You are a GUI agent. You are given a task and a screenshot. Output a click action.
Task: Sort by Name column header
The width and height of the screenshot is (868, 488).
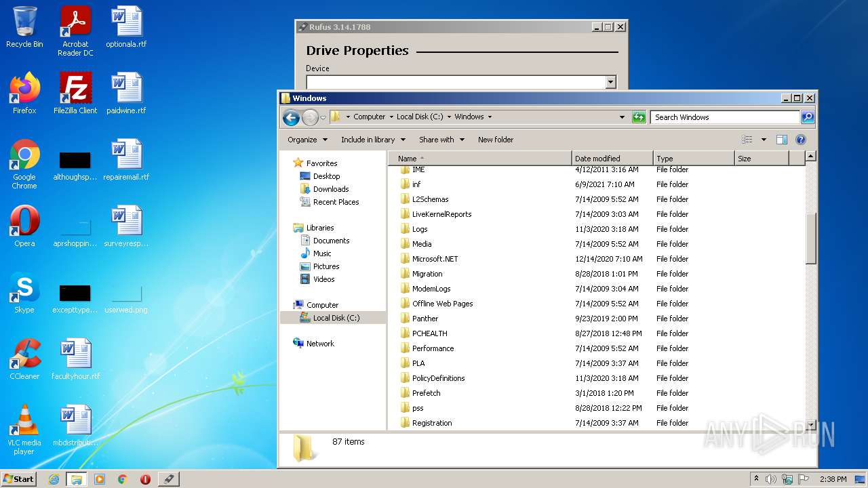[480, 159]
